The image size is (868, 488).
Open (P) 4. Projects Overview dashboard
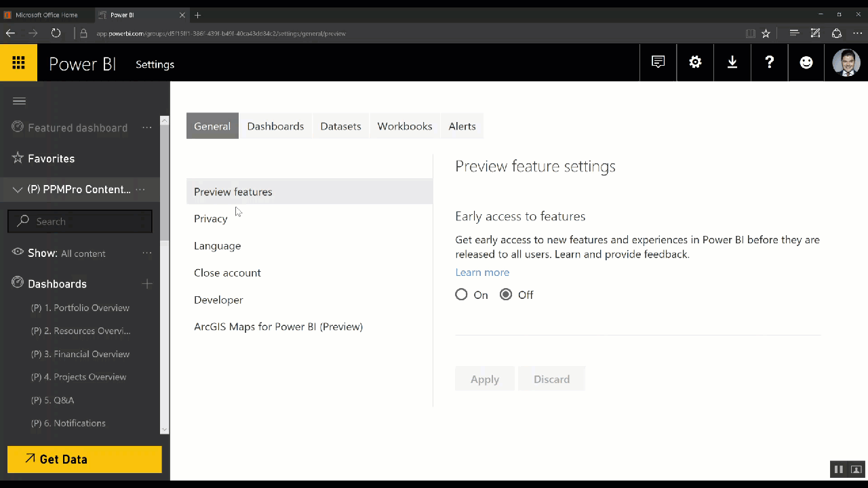point(79,377)
